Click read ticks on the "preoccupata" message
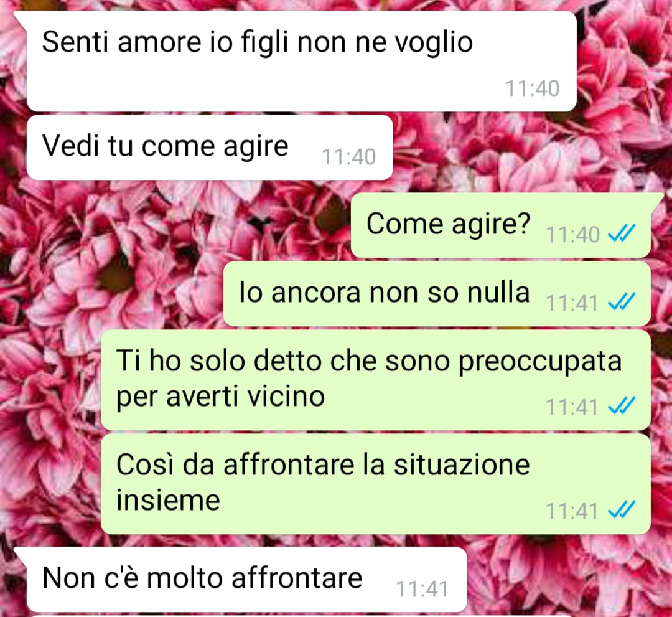This screenshot has height=617, width=672. click(622, 405)
